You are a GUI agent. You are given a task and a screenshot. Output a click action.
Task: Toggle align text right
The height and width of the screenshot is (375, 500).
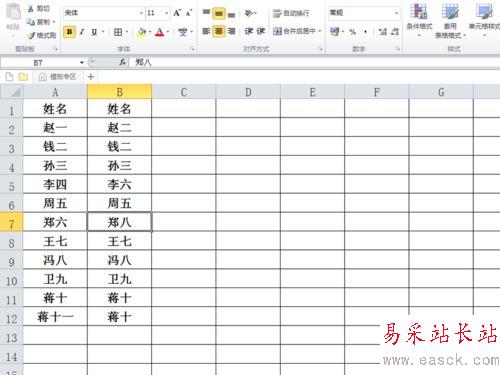[x=231, y=31]
